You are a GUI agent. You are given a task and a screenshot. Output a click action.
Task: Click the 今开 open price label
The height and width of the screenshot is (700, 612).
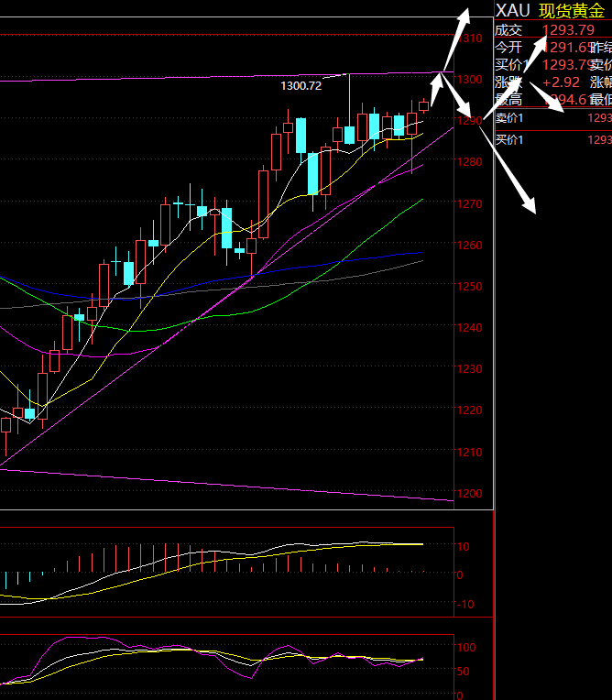pyautogui.click(x=508, y=48)
